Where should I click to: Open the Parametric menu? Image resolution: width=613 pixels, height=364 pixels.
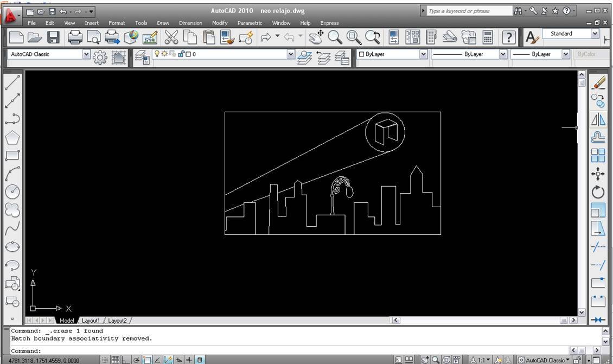pyautogui.click(x=250, y=23)
